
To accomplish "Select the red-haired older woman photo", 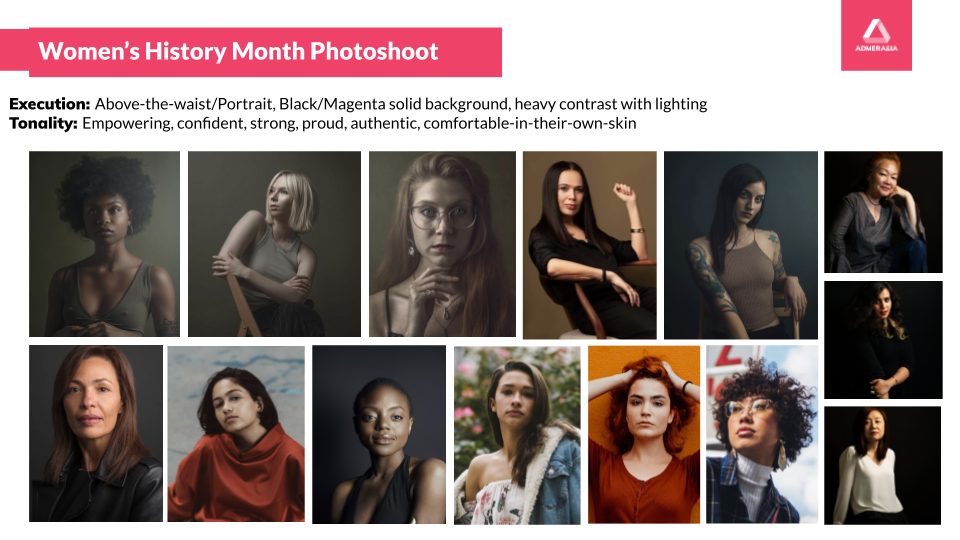I will coord(883,212).
